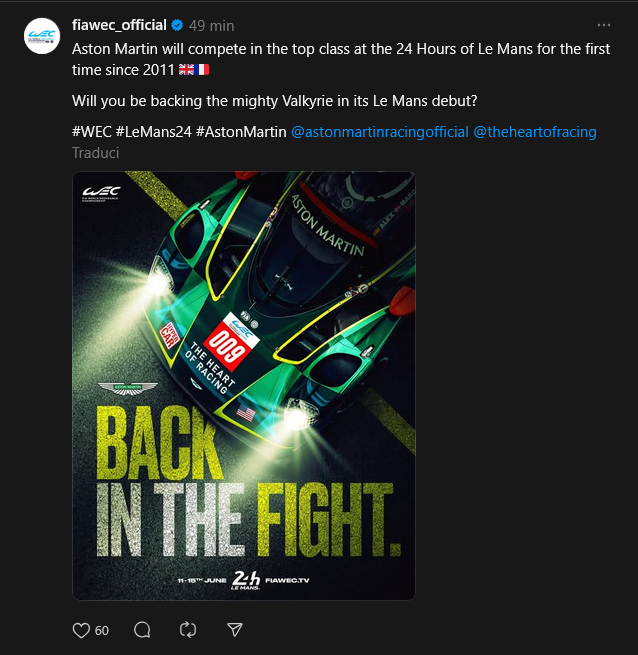Click Traduci to translate the post
This screenshot has width=638, height=655.
coord(96,153)
